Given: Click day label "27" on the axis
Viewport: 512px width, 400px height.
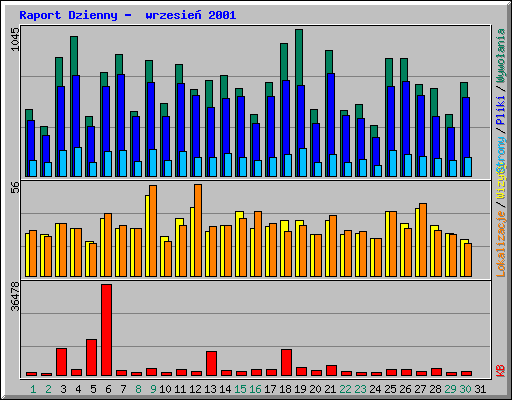Looking at the screenshot, I should point(420,389).
